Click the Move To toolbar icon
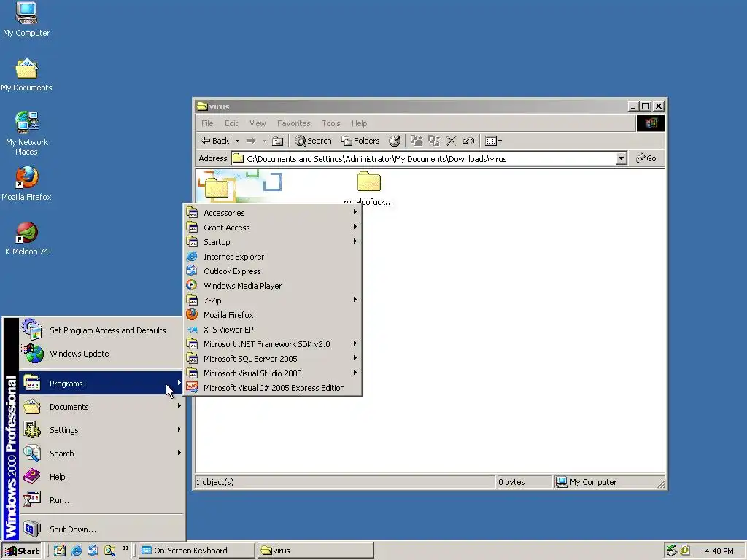Image resolution: width=747 pixels, height=560 pixels. coord(417,141)
